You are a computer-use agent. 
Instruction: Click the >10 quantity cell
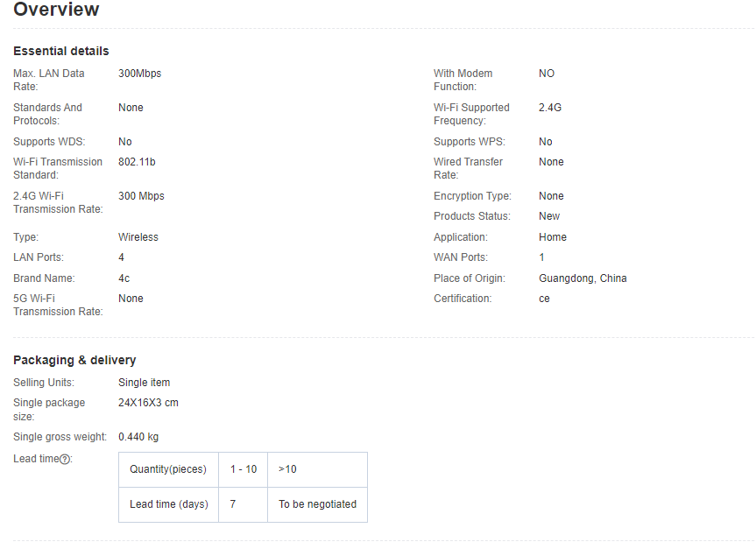(x=287, y=469)
